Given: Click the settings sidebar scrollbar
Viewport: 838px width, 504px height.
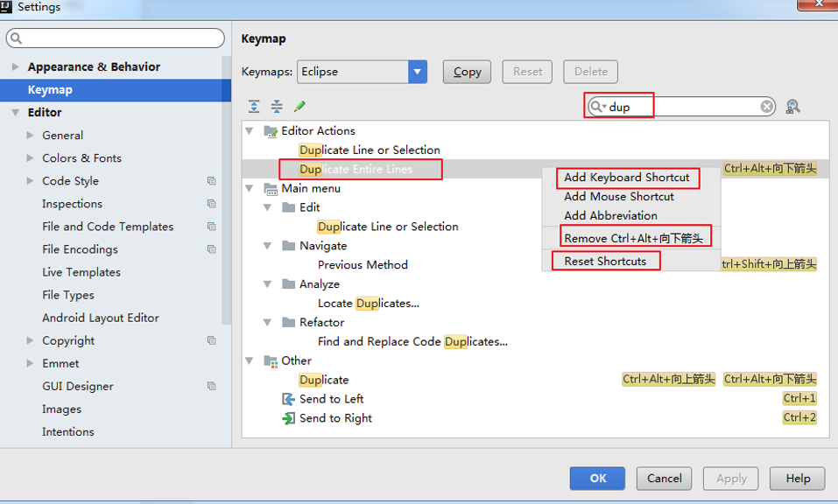Looking at the screenshot, I should pos(227,190).
